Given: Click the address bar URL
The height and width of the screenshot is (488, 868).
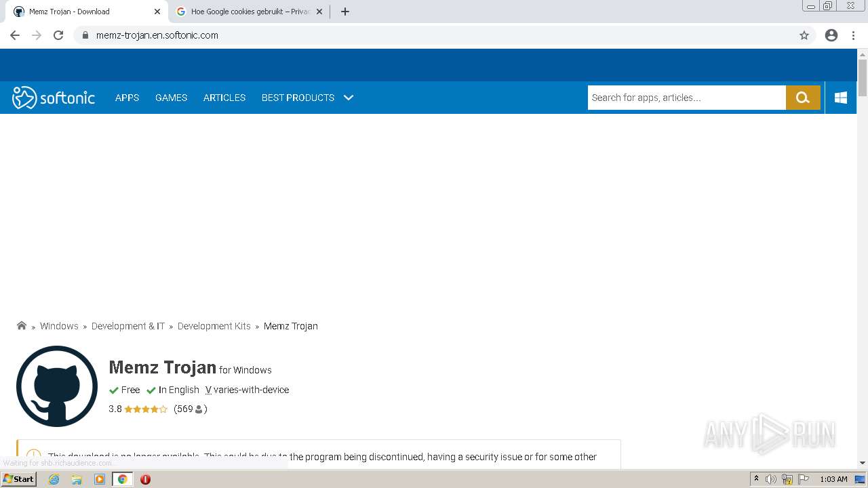Looking at the screenshot, I should pos(157,35).
